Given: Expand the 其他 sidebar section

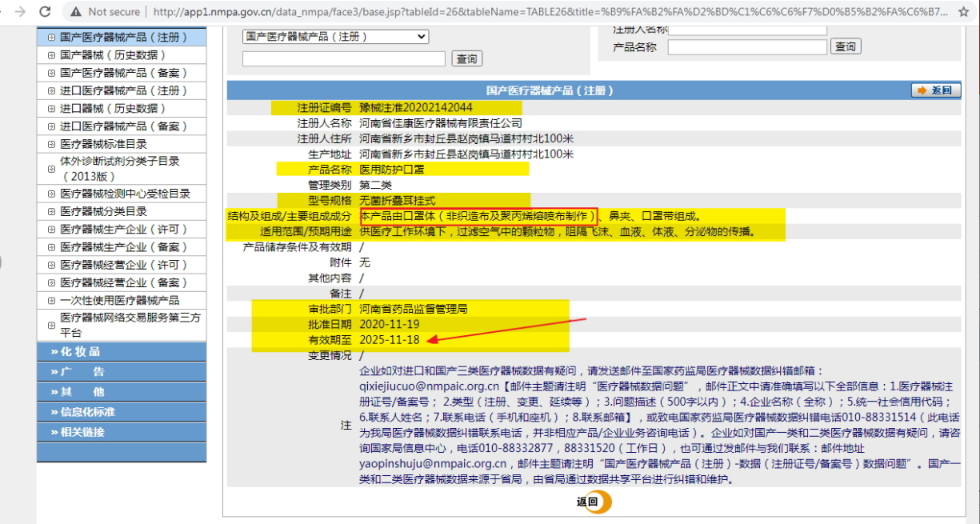Looking at the screenshot, I should pos(122,392).
